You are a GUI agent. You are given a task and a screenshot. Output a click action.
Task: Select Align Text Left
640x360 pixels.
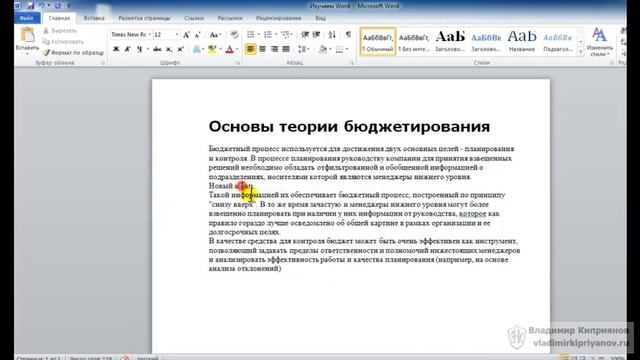click(251, 49)
